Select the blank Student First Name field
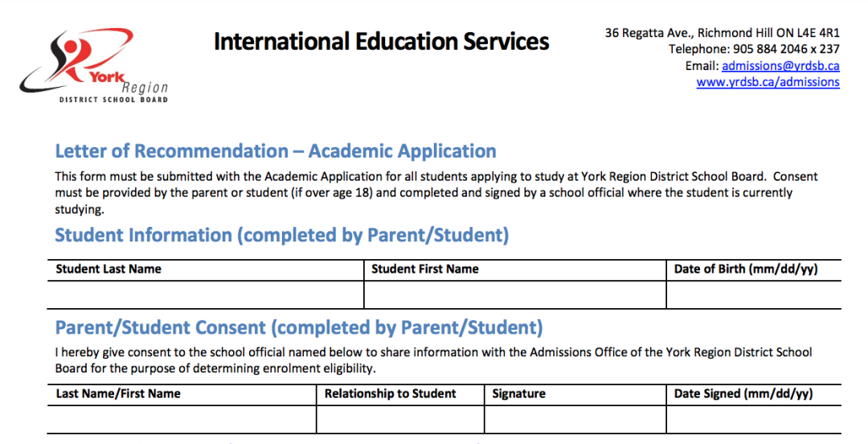Screen dimensions: 868x444 [514, 295]
